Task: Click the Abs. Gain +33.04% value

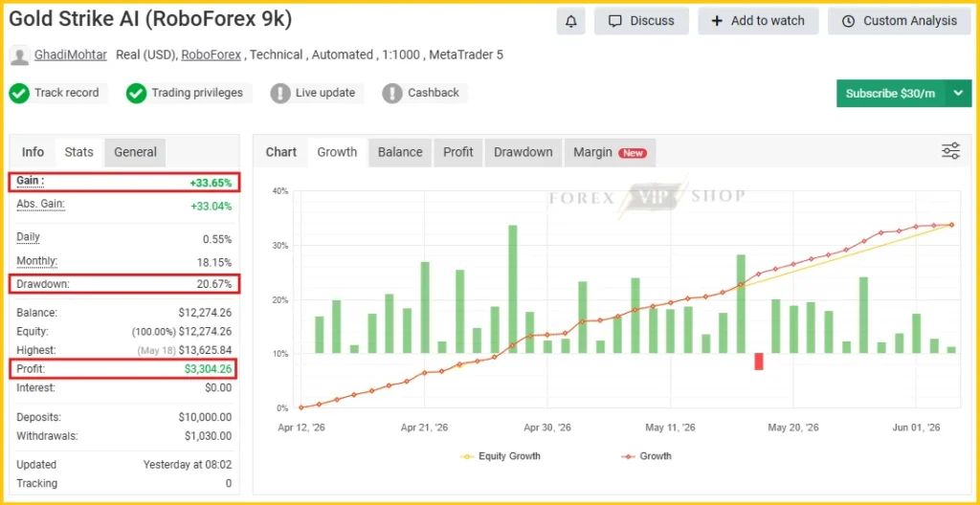Action: click(x=211, y=207)
